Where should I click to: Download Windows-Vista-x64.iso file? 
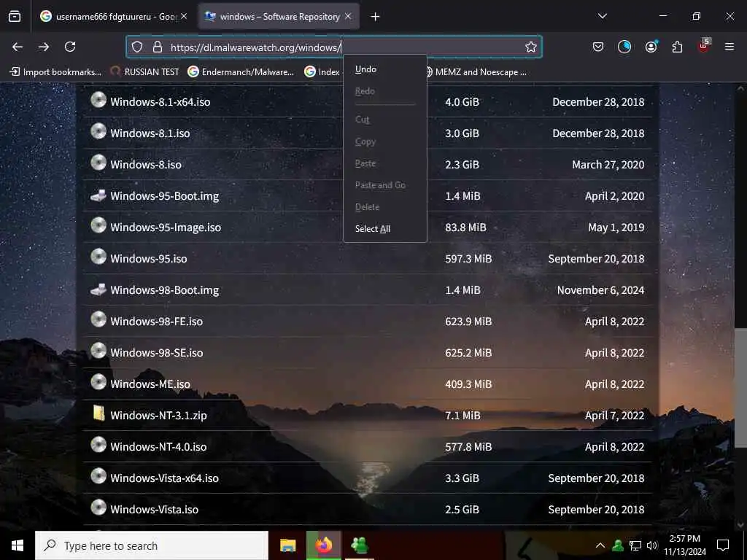(164, 478)
